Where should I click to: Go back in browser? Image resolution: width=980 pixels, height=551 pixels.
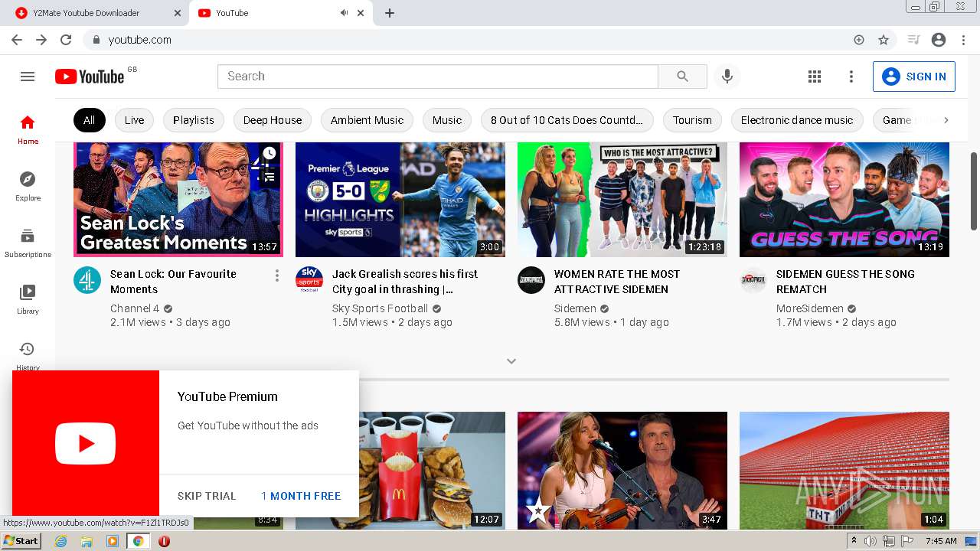tap(17, 40)
